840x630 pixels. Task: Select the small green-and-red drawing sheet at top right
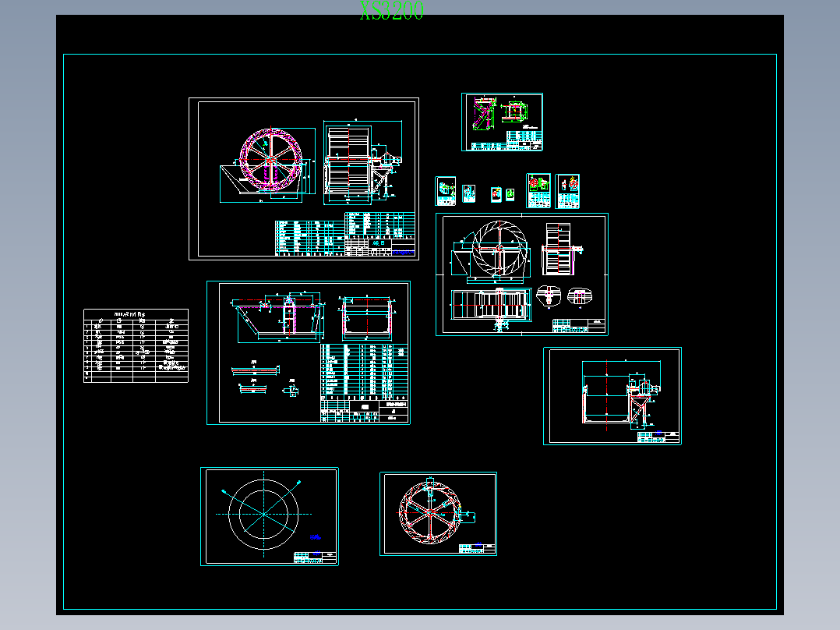502,122
